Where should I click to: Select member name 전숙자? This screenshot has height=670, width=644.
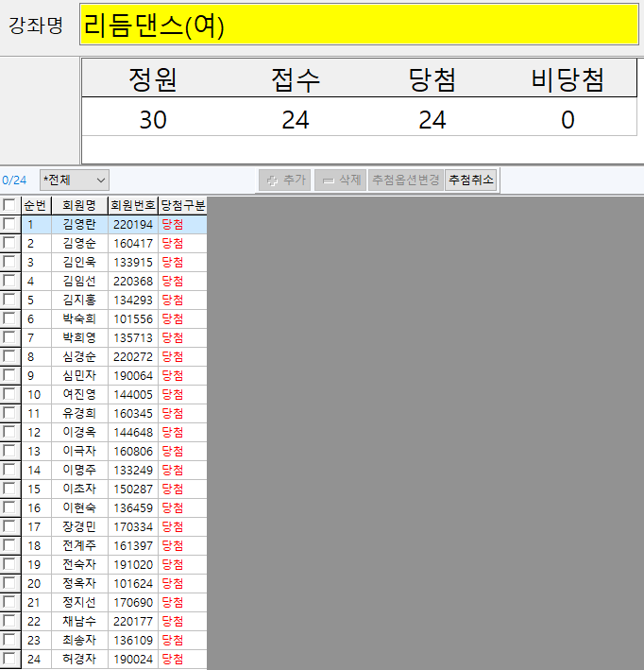coord(79,564)
